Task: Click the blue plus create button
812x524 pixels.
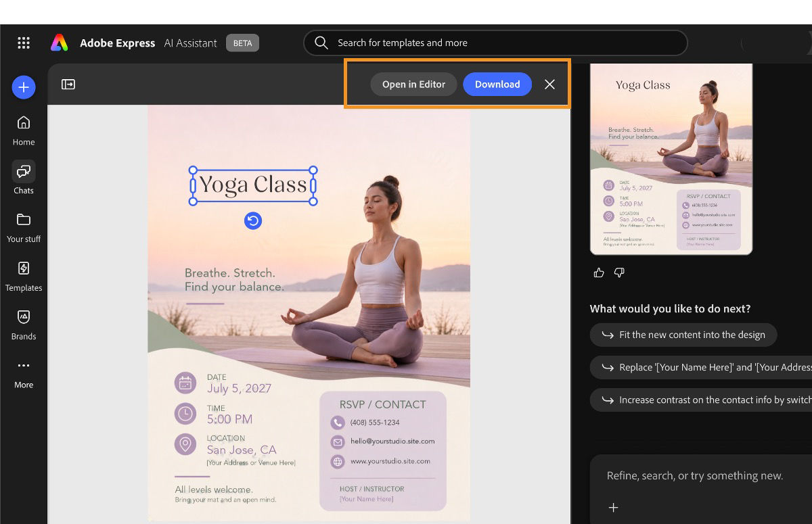Action: (24, 87)
